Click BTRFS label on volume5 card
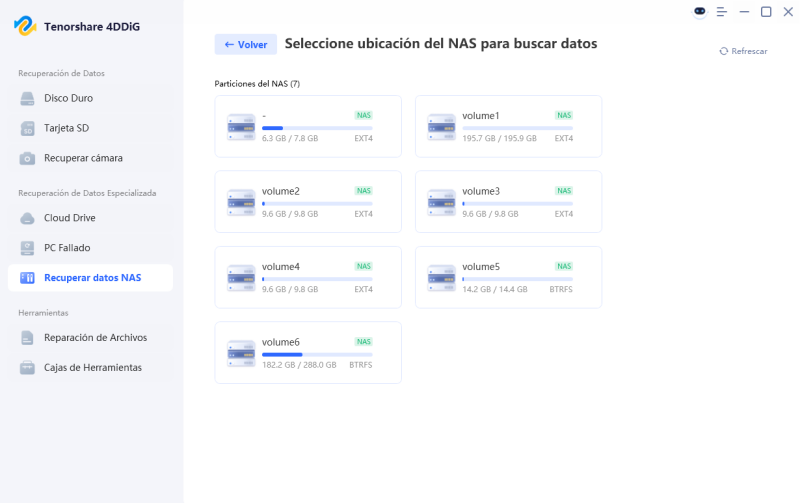800x503 pixels. pyautogui.click(x=561, y=289)
